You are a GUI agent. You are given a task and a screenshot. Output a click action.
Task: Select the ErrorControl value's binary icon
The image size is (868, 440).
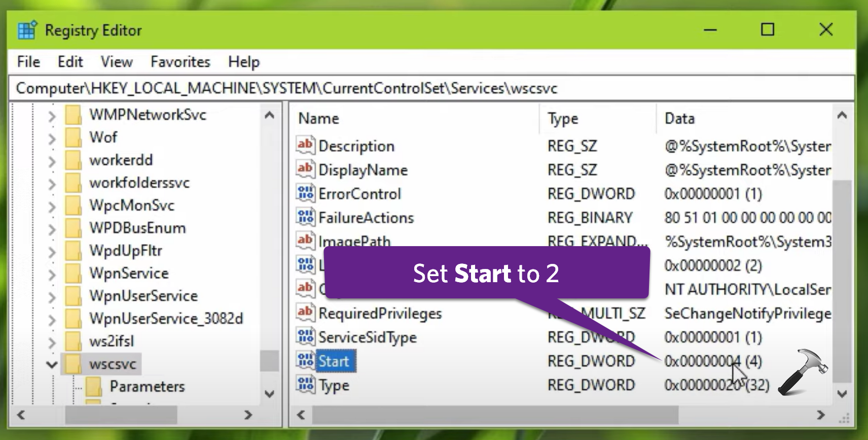(x=305, y=193)
